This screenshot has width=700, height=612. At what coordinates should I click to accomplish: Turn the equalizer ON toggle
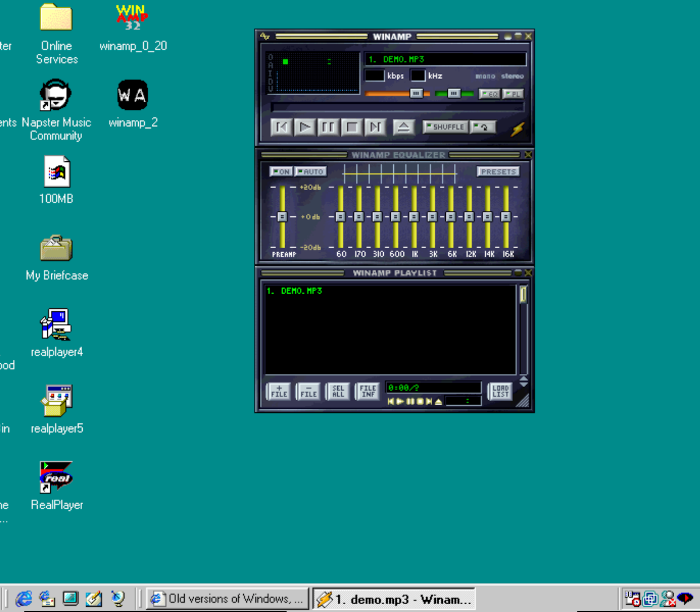(281, 172)
